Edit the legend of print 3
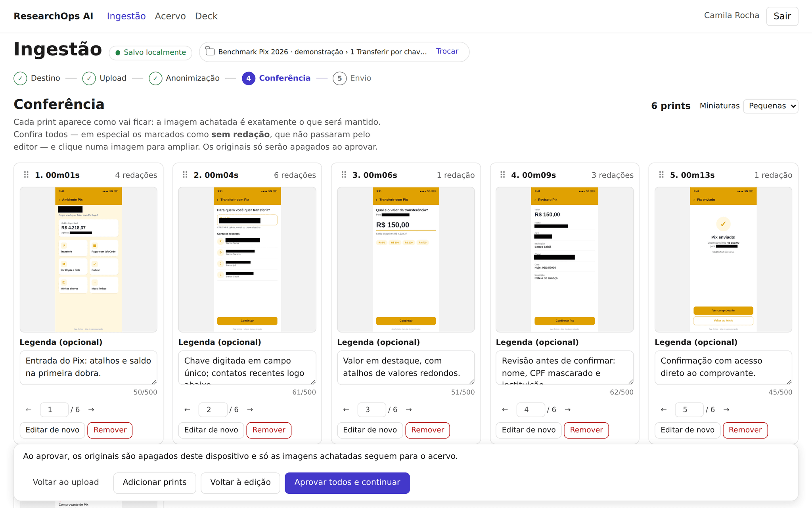Image resolution: width=812 pixels, height=508 pixels. 406,368
